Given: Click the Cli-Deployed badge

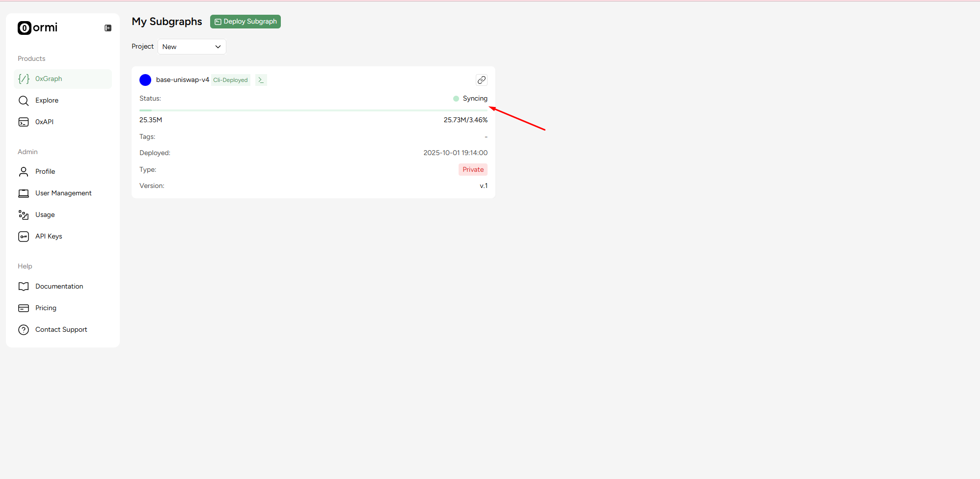Looking at the screenshot, I should tap(231, 80).
